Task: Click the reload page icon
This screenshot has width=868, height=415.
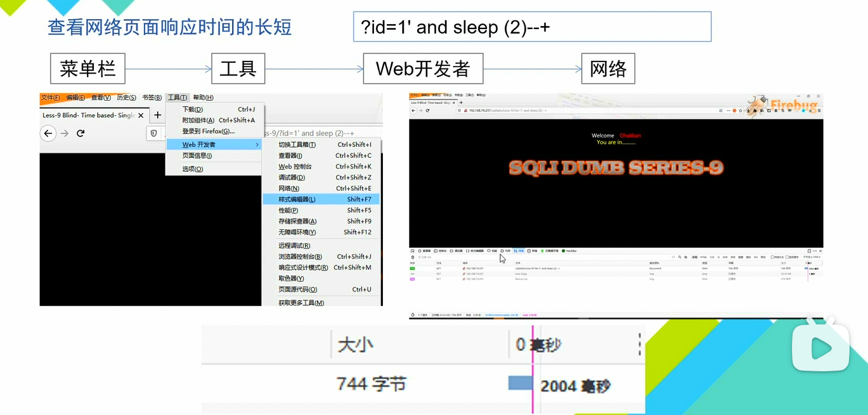Action: pos(81,133)
